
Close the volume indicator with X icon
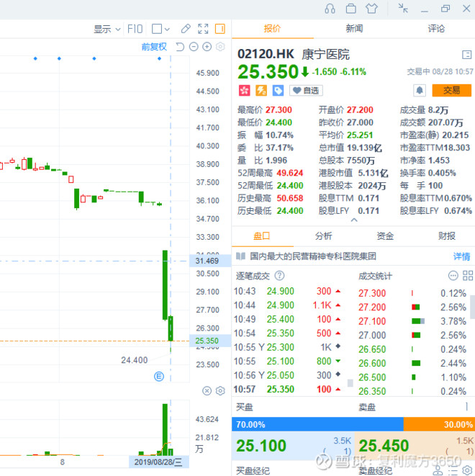pos(207,391)
